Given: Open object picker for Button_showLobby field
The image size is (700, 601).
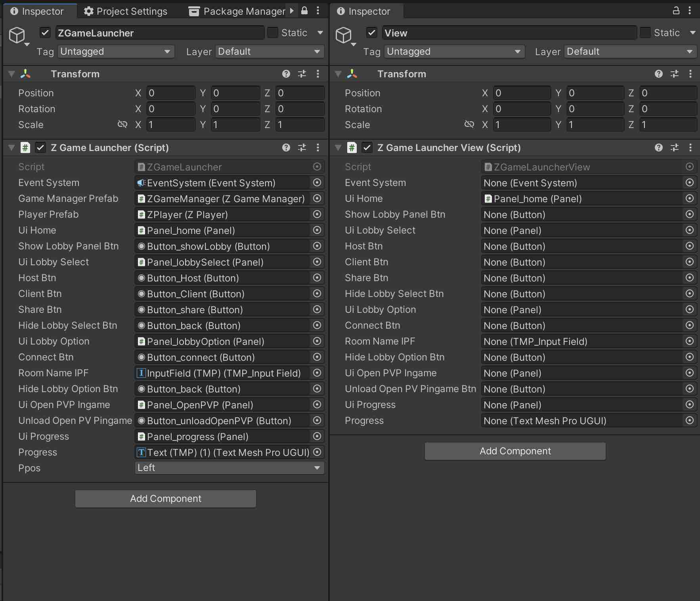Looking at the screenshot, I should [x=317, y=246].
